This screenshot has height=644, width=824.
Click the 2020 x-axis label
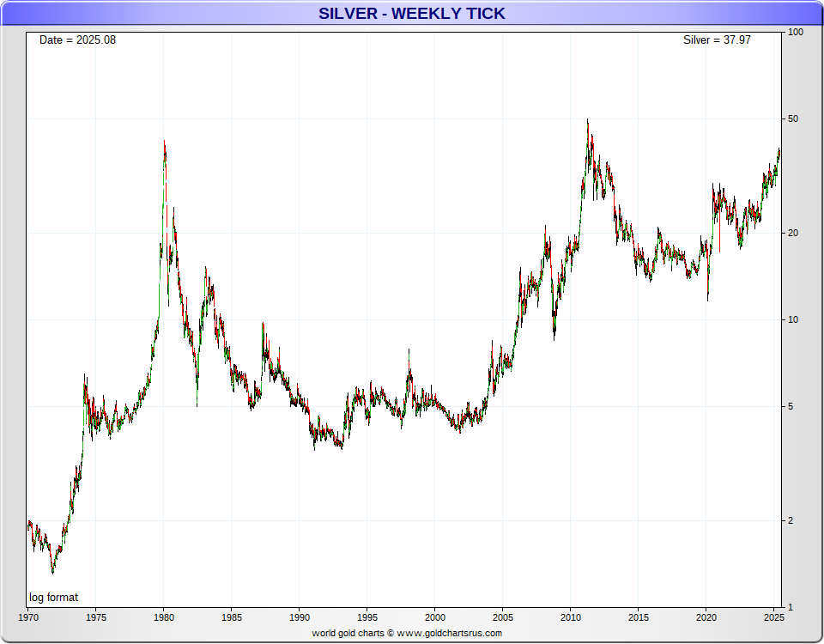coord(706,617)
